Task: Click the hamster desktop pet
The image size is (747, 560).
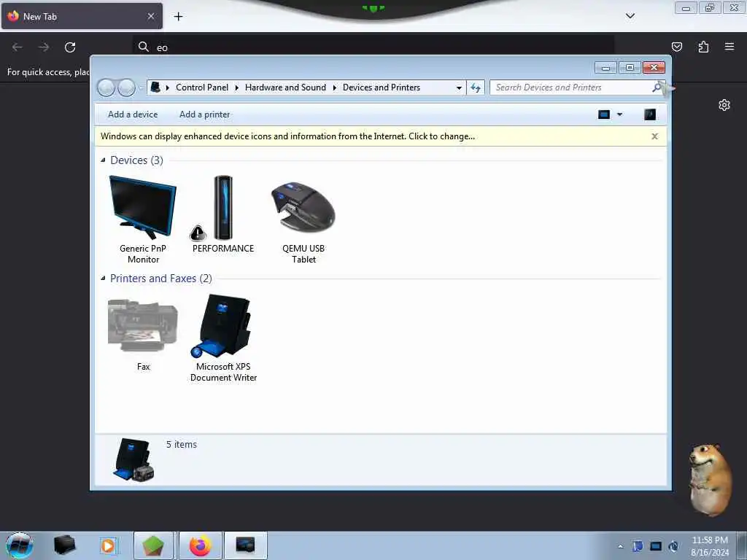Action: pos(710,480)
